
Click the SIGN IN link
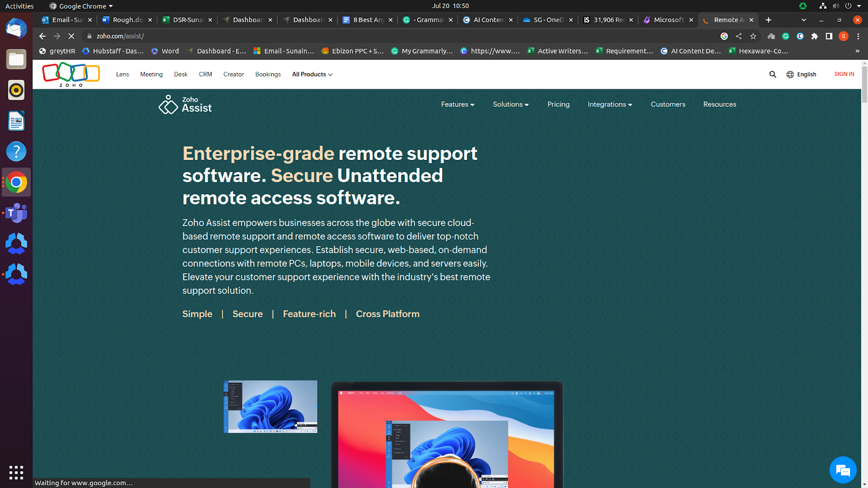click(x=844, y=74)
